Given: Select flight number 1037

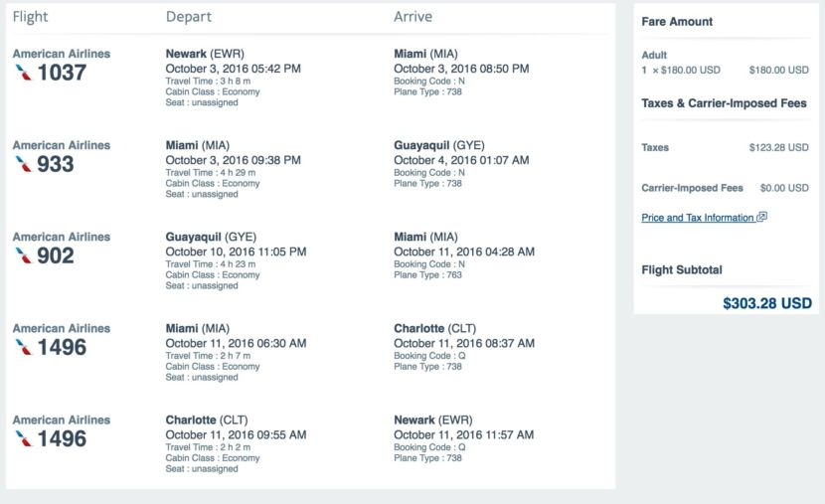Looking at the screenshot, I should coord(62,73).
